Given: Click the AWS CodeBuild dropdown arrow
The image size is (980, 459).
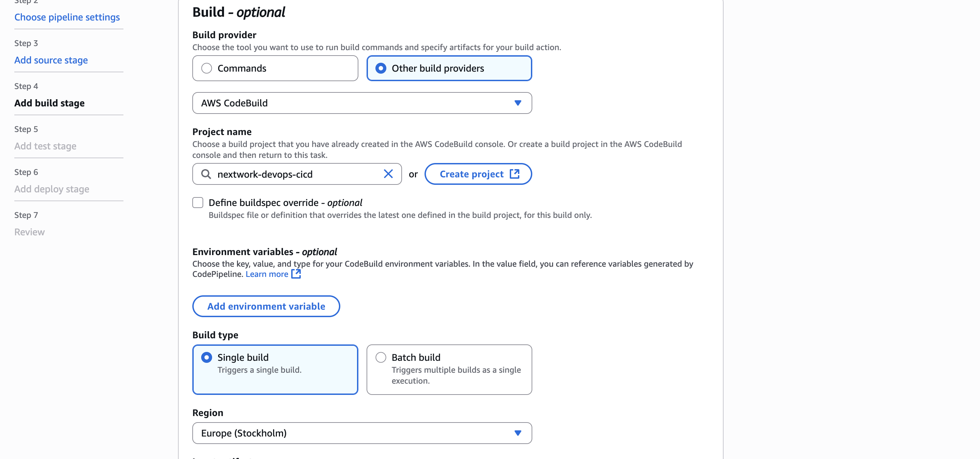Looking at the screenshot, I should tap(517, 103).
